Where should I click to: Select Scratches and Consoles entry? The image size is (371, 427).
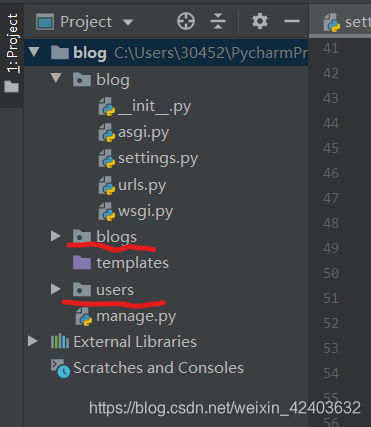point(166,368)
